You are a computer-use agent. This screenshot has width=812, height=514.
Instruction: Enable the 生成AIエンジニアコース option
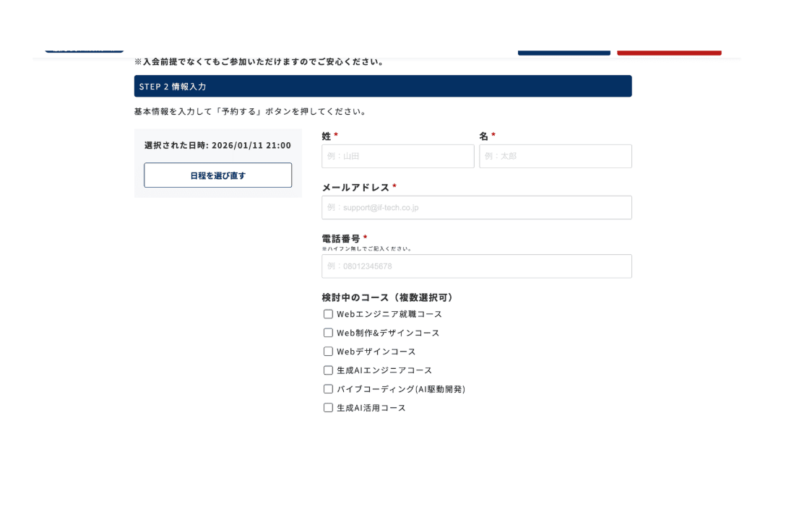[328, 370]
